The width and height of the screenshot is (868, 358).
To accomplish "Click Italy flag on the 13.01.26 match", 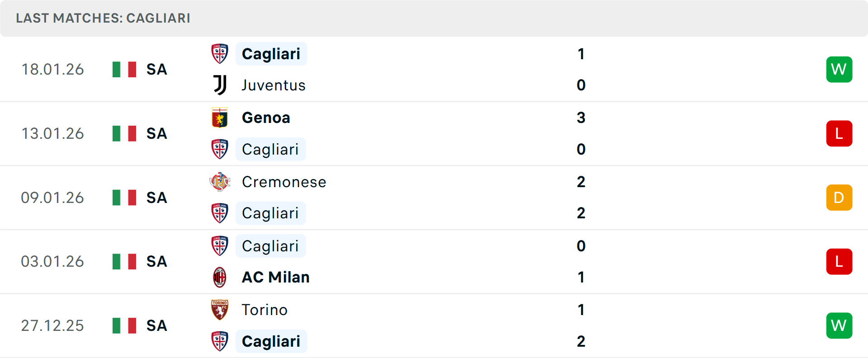I will 124,133.
